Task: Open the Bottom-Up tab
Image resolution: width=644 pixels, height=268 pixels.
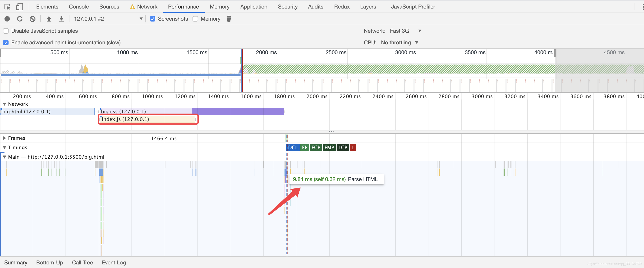Action: [x=50, y=262]
